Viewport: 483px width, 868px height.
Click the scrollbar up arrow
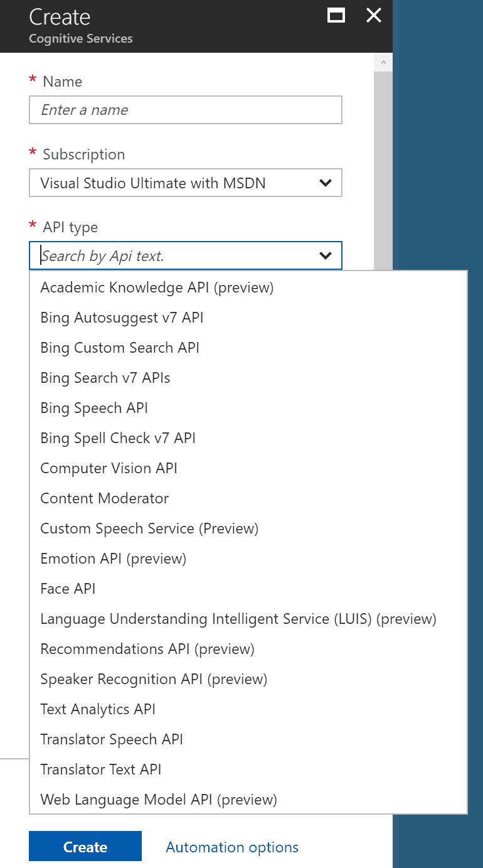[x=383, y=63]
